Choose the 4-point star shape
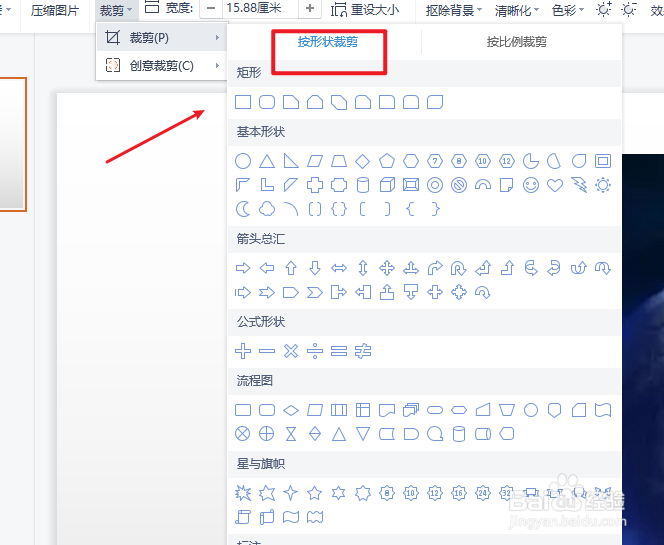The height and width of the screenshot is (545, 664). (x=291, y=493)
